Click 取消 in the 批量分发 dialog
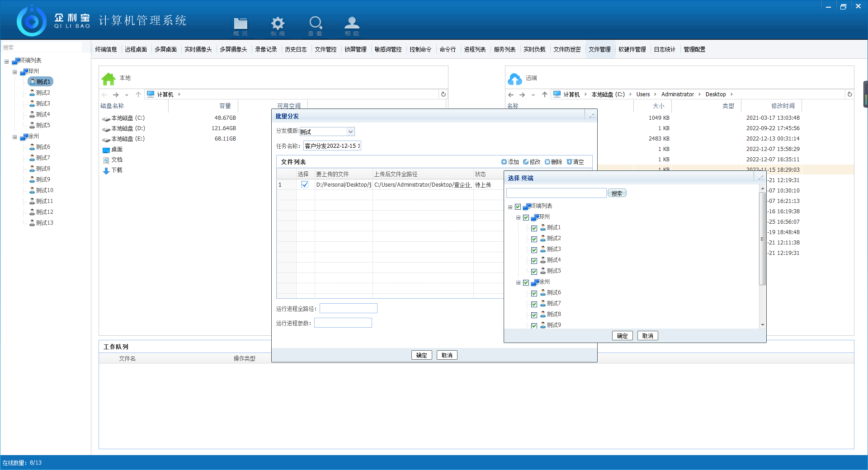868x470 pixels. (447, 355)
